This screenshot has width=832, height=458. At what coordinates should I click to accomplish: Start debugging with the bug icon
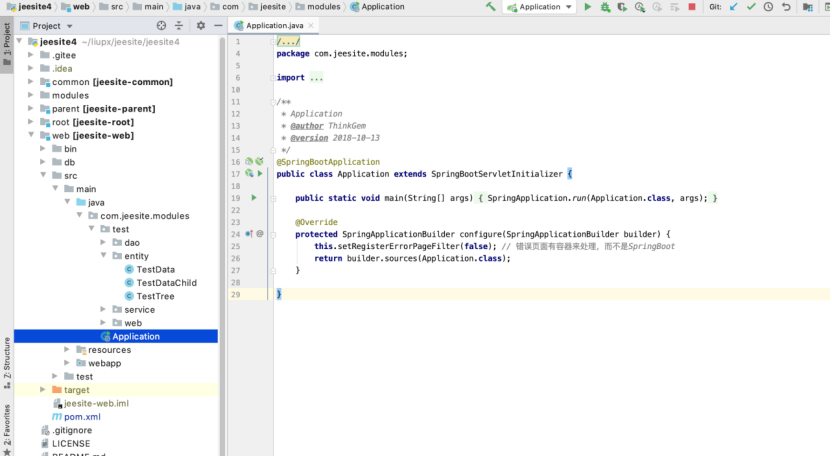605,7
